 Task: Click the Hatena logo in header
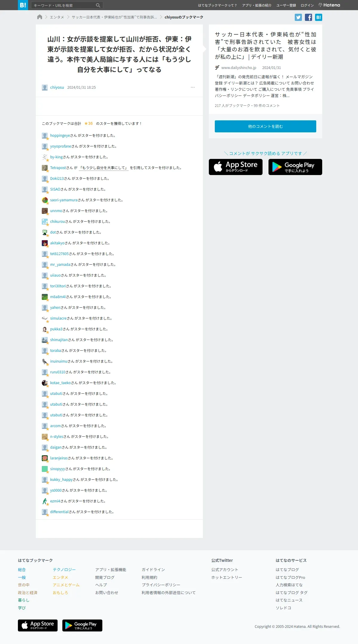tap(329, 5)
